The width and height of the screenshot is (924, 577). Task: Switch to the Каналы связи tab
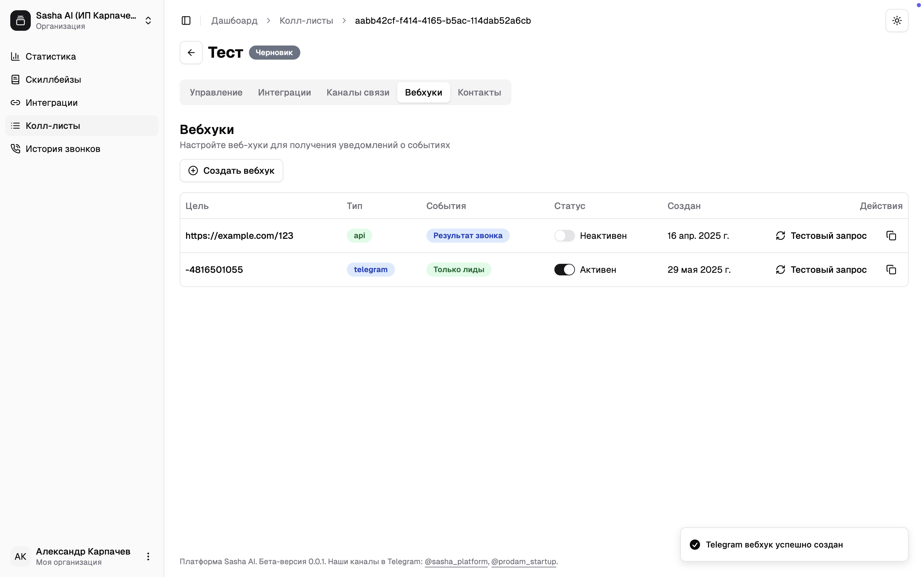(358, 92)
